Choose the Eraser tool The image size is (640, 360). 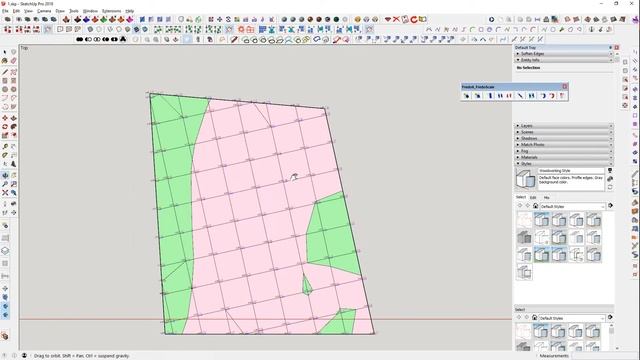pos(13,61)
